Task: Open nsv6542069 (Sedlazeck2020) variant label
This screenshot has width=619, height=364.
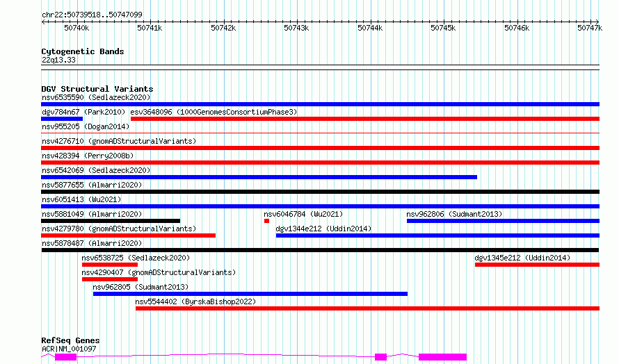Action: [96, 170]
